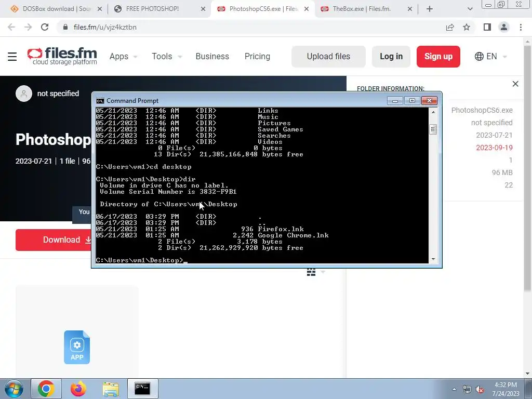Close the FREE PHOTOSHOP! tab
Viewport: 532px width, 399px height.
click(x=203, y=9)
